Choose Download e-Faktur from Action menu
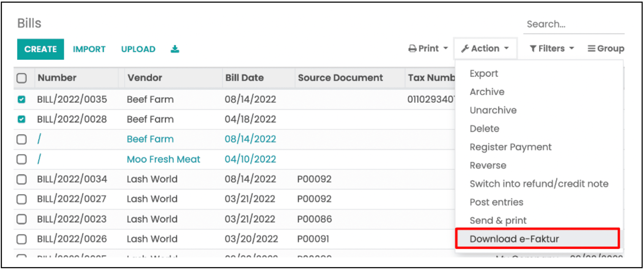The height and width of the screenshot is (269, 644). point(514,239)
